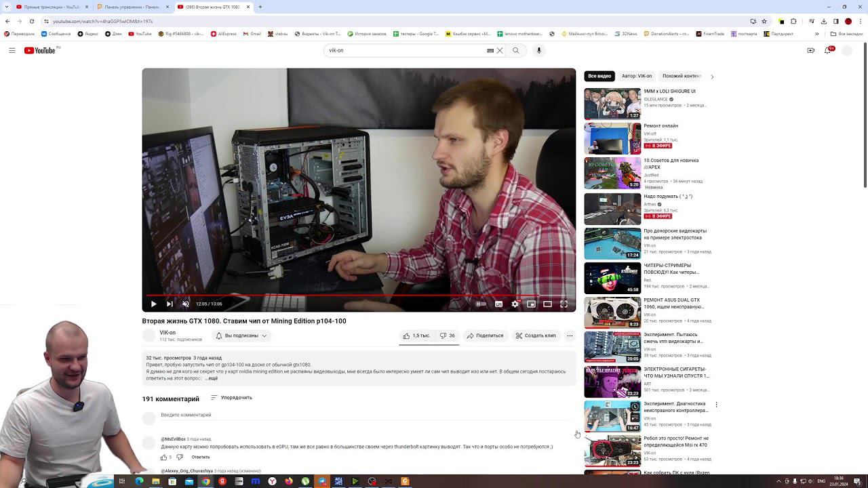Screen dimensions: 868x488
Task: Toggle the autoplay switch in the player
Action: click(481, 304)
